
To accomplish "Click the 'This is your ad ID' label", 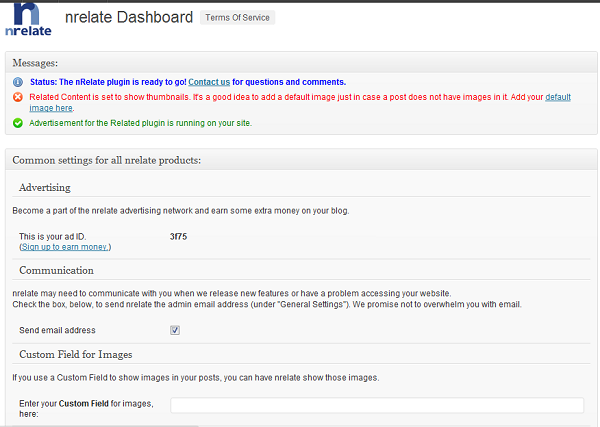I will (x=53, y=237).
